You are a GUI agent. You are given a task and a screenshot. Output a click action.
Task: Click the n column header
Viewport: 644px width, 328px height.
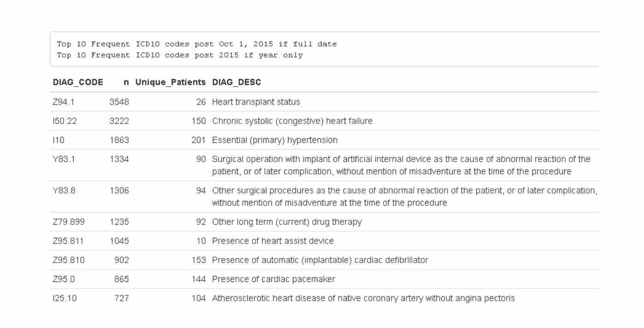click(126, 82)
